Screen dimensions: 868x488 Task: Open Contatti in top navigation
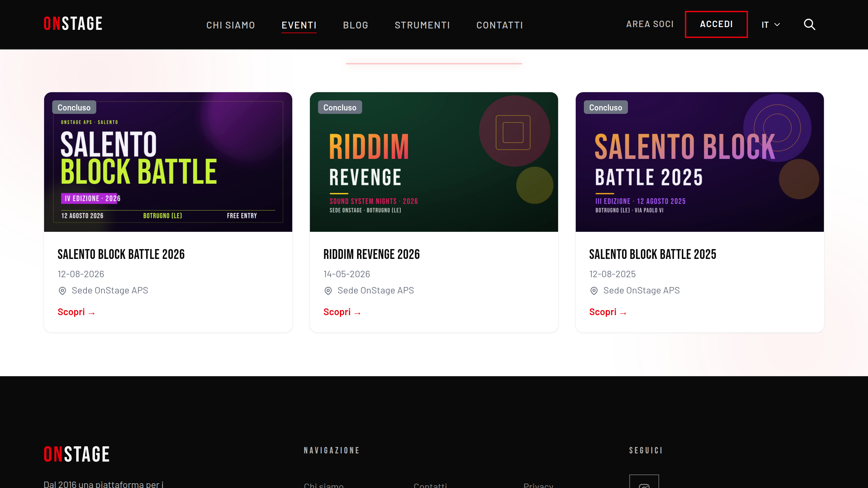click(x=500, y=25)
